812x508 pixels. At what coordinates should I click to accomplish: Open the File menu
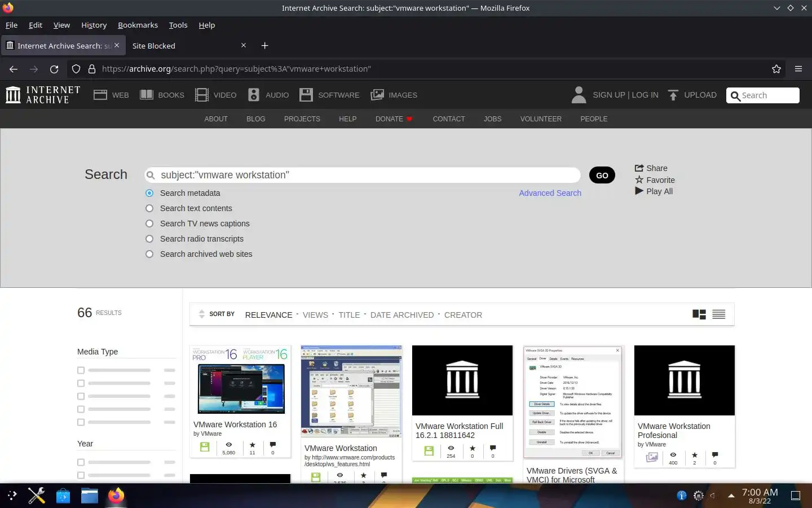pyautogui.click(x=11, y=25)
